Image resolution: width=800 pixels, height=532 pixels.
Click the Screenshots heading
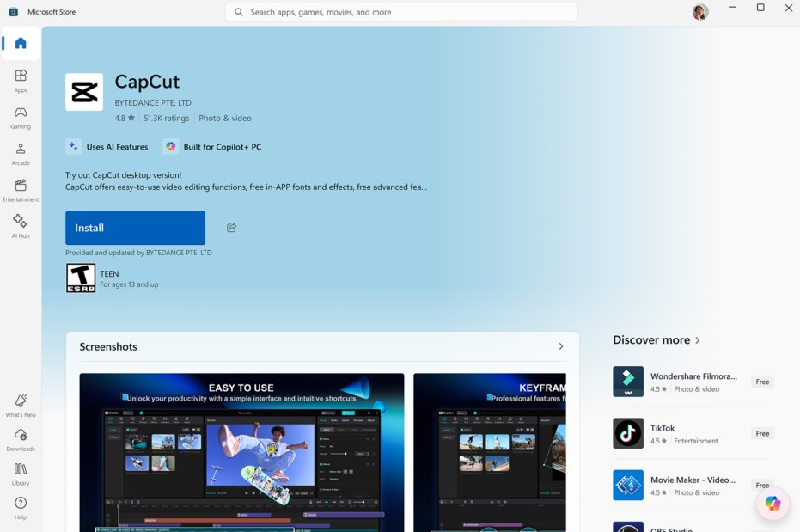pyautogui.click(x=108, y=347)
